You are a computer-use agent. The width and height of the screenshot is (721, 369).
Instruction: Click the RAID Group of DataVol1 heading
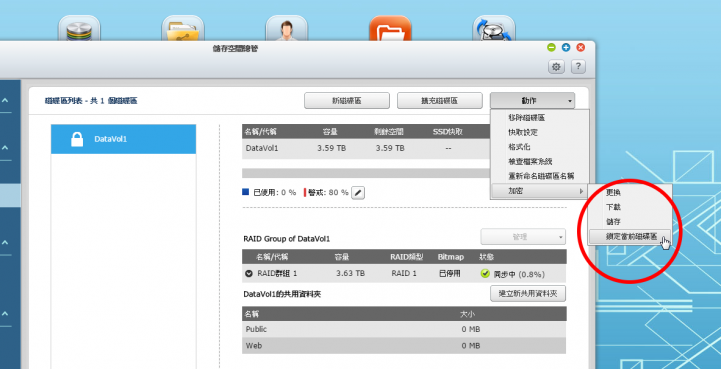coord(286,239)
